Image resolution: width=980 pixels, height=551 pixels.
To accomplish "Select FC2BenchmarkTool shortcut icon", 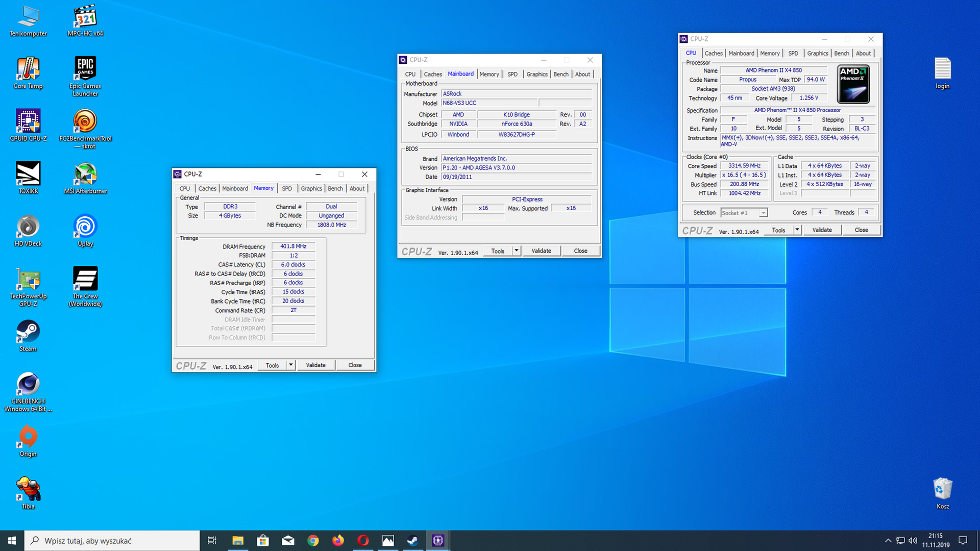I will (x=85, y=129).
